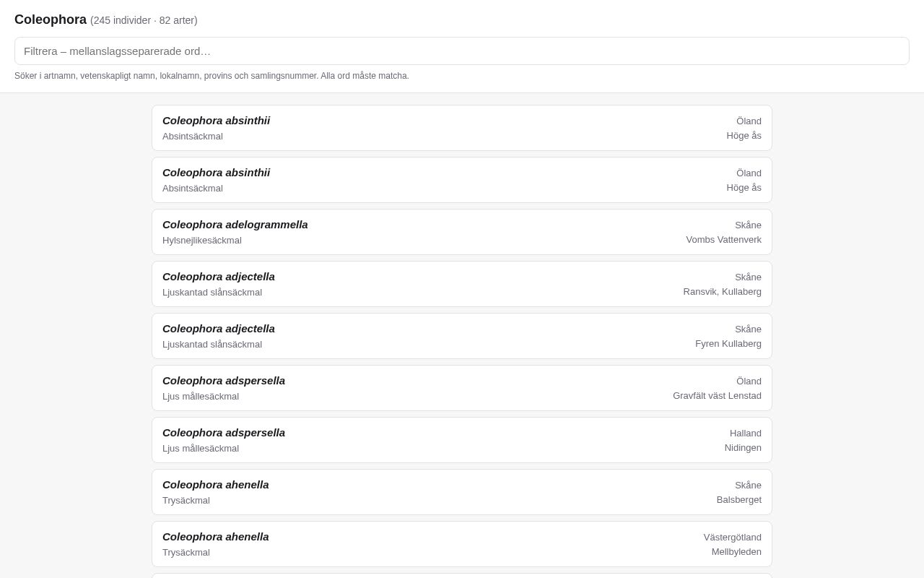Open Coleophora adspersella from Nidingen
The height and width of the screenshot is (578, 924).
pyautogui.click(x=462, y=440)
